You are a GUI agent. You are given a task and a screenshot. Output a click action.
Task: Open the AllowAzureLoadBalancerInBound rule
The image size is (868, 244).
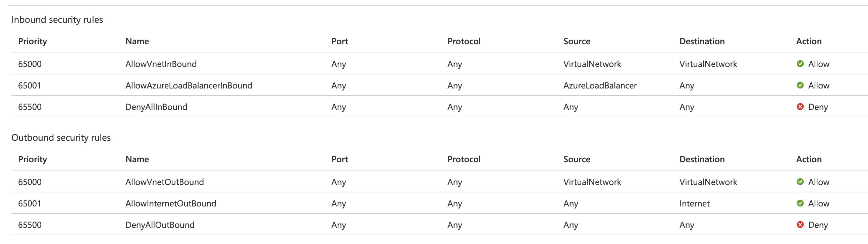point(189,86)
